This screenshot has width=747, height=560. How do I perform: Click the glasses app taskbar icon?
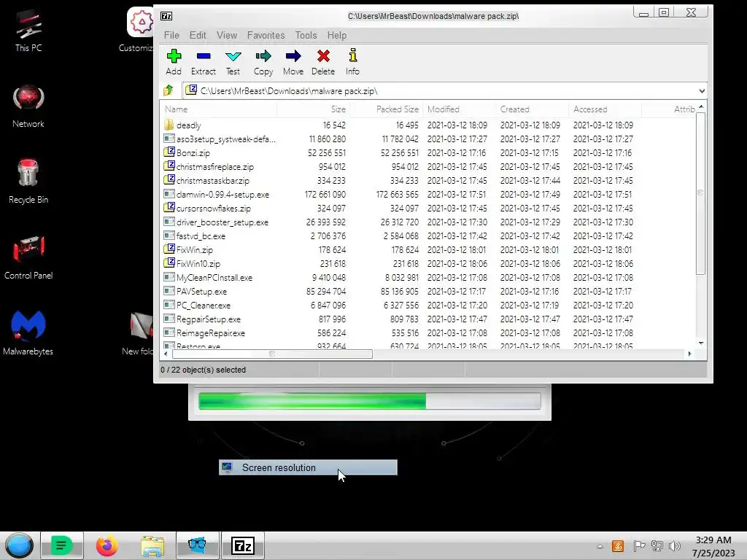pyautogui.click(x=197, y=545)
